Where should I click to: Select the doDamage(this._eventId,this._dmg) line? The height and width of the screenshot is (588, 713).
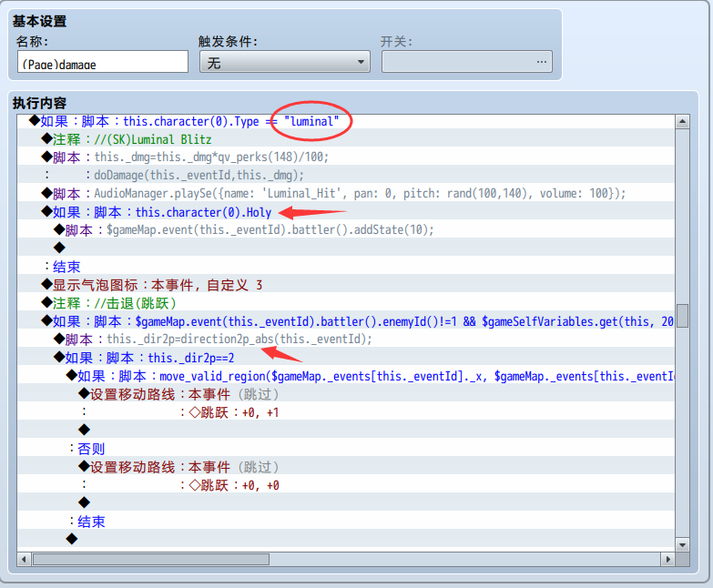pyautogui.click(x=346, y=176)
